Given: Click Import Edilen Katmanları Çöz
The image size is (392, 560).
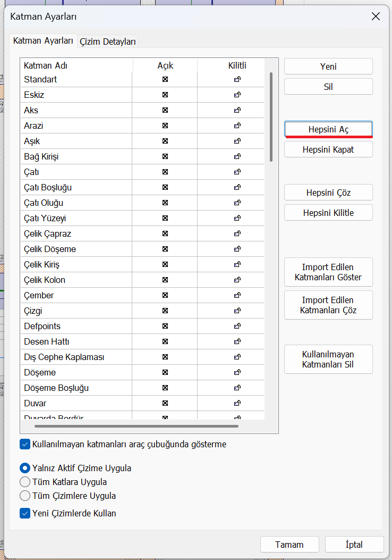Looking at the screenshot, I should click(328, 305).
